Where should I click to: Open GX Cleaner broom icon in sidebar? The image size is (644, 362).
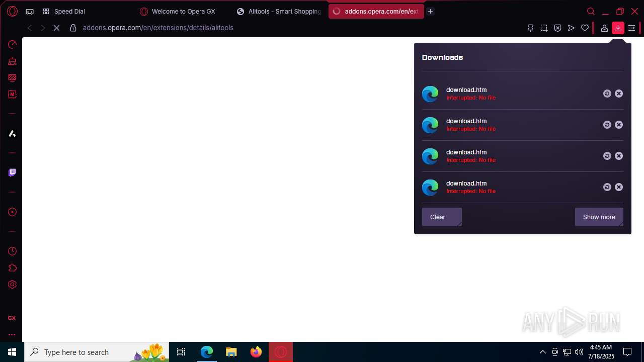click(x=12, y=61)
